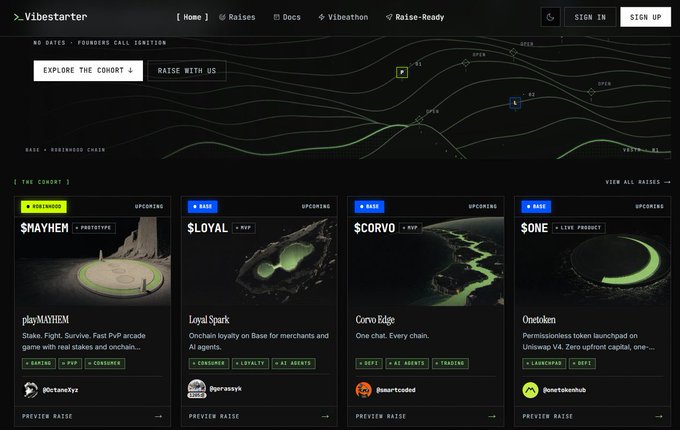Screen dimensions: 680x430
Task: Select AI AGENTS tag on Corvo Edge
Action: tap(407, 363)
